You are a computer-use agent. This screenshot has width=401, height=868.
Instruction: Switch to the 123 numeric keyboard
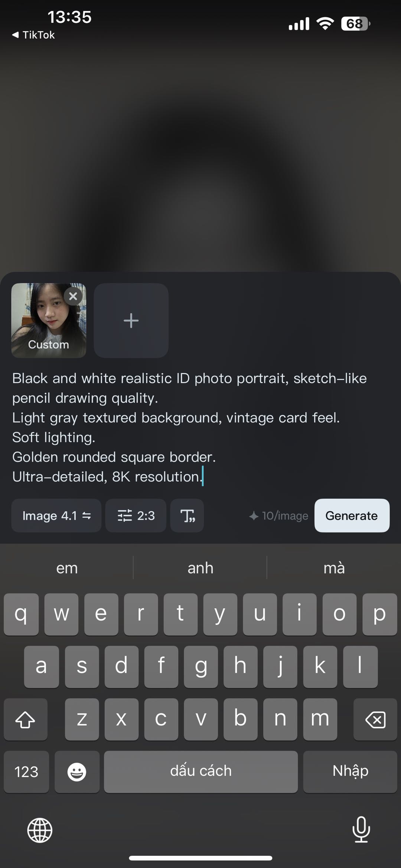tap(26, 772)
